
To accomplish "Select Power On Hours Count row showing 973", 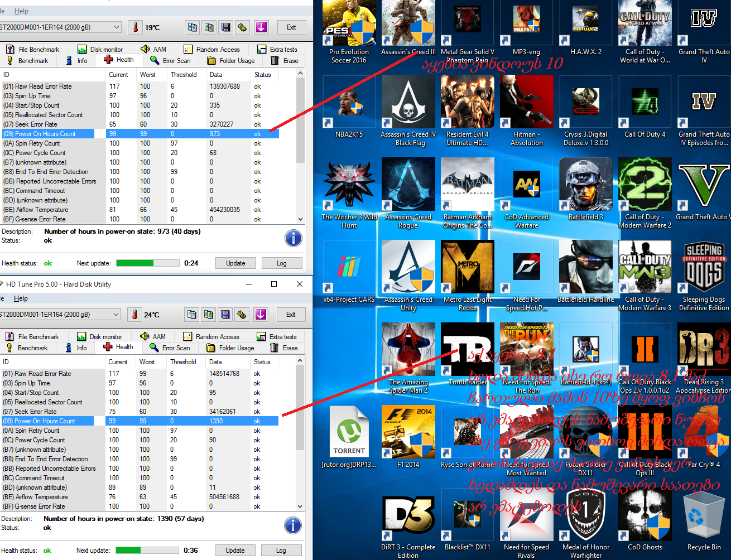I will tap(140, 134).
